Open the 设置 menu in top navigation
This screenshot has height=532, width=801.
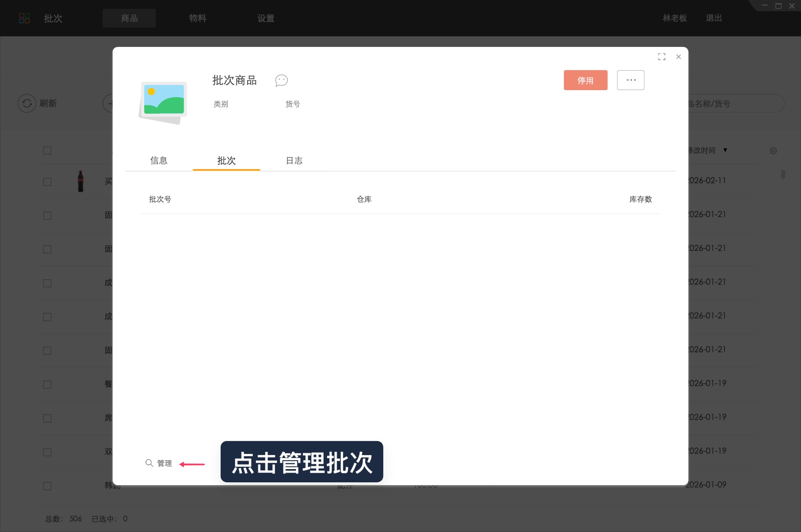point(265,18)
